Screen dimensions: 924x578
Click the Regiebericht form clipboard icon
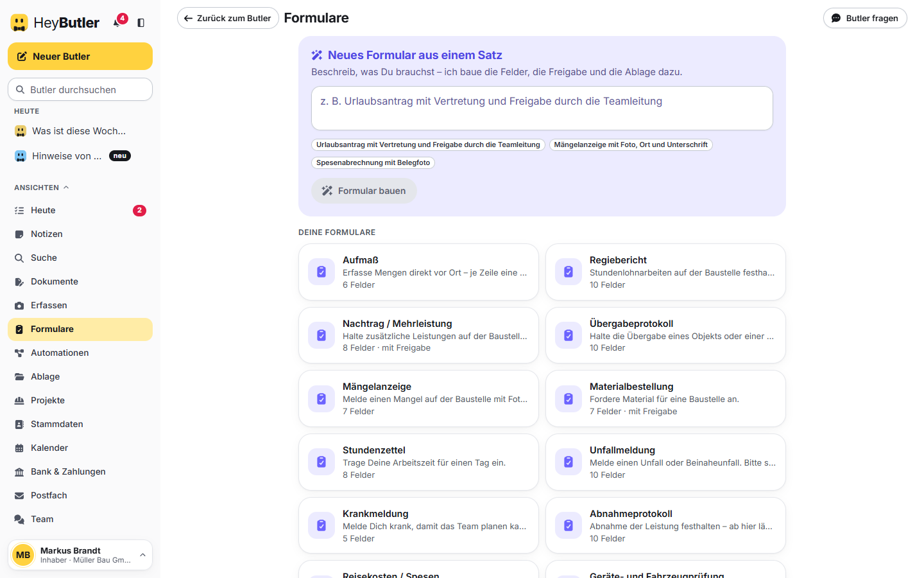569,272
